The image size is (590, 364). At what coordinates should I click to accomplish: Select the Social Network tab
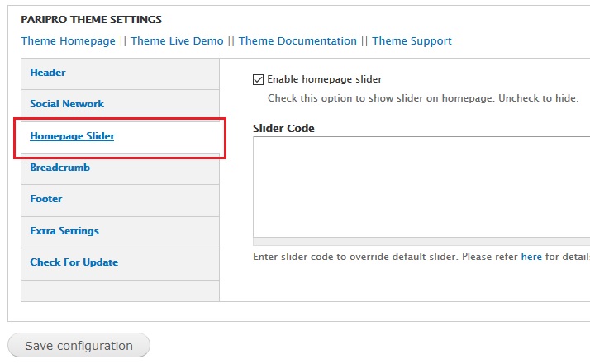click(x=67, y=104)
